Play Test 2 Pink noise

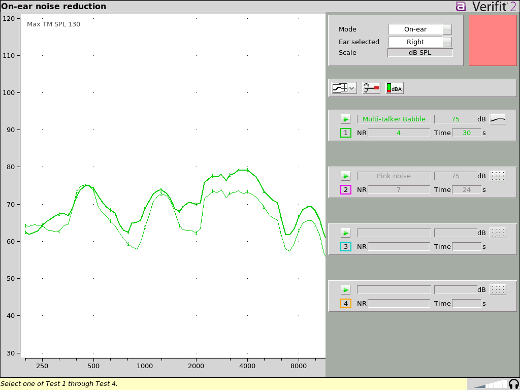point(346,176)
